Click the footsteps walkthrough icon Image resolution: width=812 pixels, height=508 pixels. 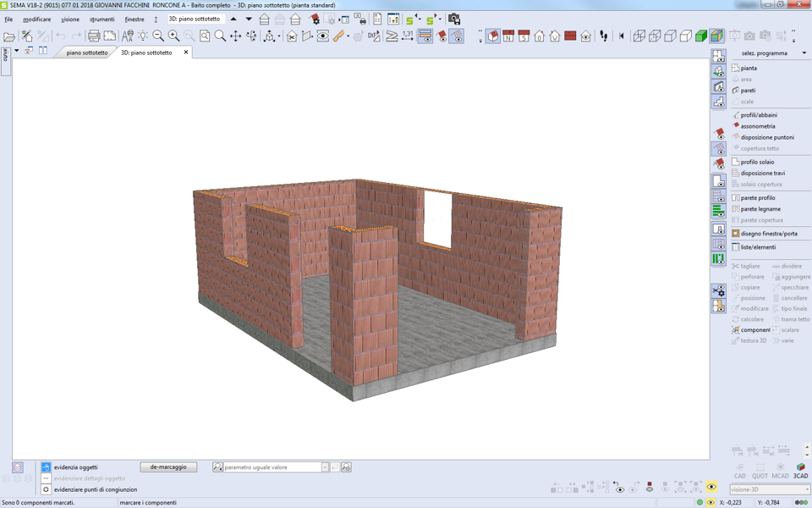pos(604,36)
